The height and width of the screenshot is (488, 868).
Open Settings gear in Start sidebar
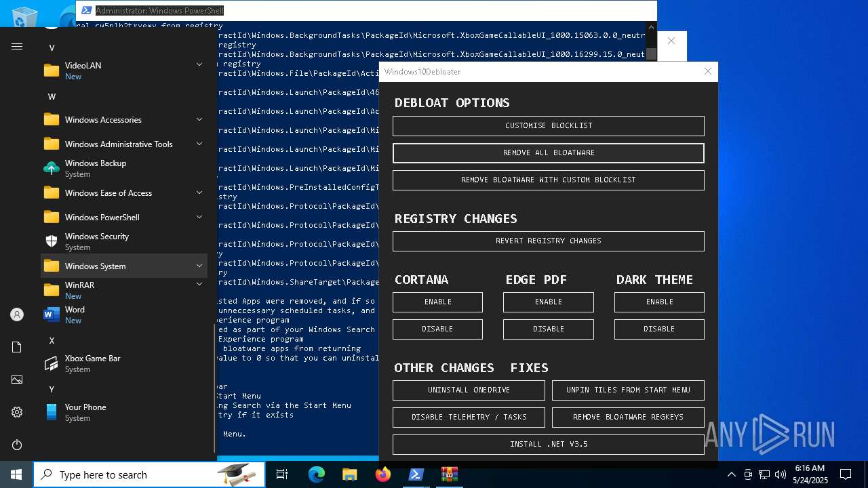pos(17,412)
